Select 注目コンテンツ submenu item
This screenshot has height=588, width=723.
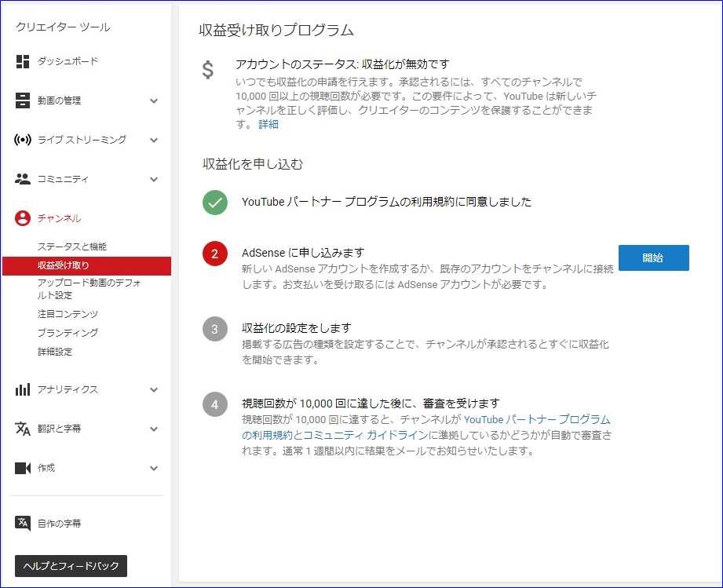(x=68, y=314)
